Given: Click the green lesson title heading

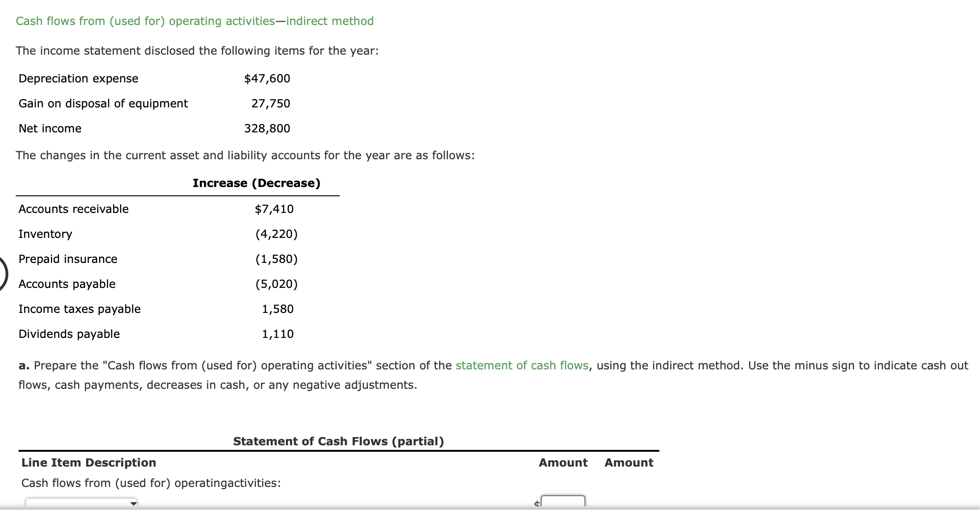Looking at the screenshot, I should (x=194, y=21).
